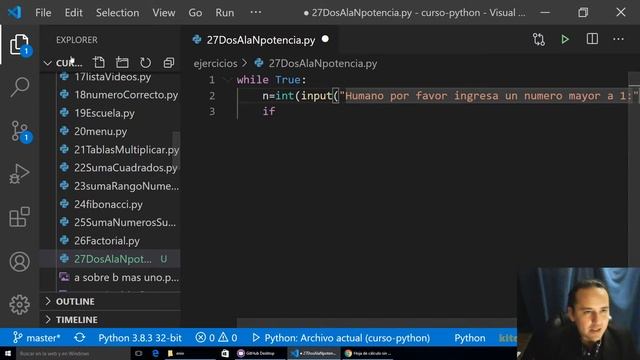
Task: Click the Synchronize Changes status icon
Action: (80, 338)
